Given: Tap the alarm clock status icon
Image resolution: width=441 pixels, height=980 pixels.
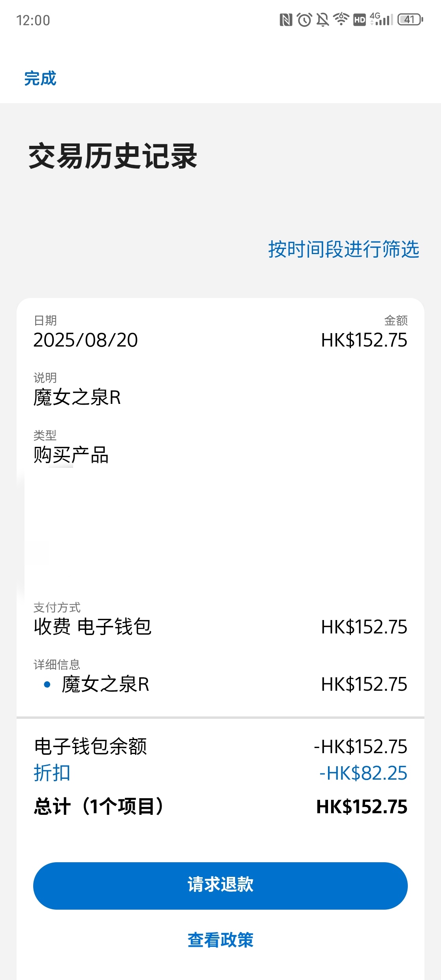Looking at the screenshot, I should (x=304, y=19).
